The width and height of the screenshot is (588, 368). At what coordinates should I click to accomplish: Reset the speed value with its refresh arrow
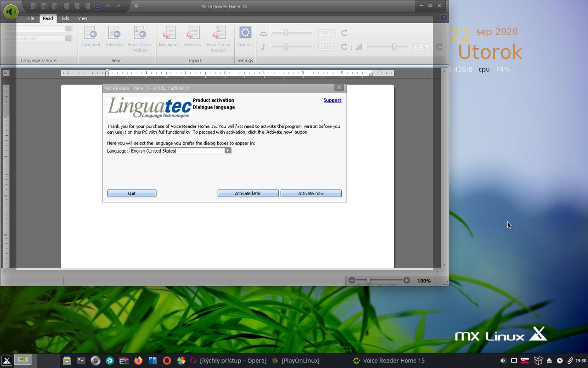click(x=344, y=33)
